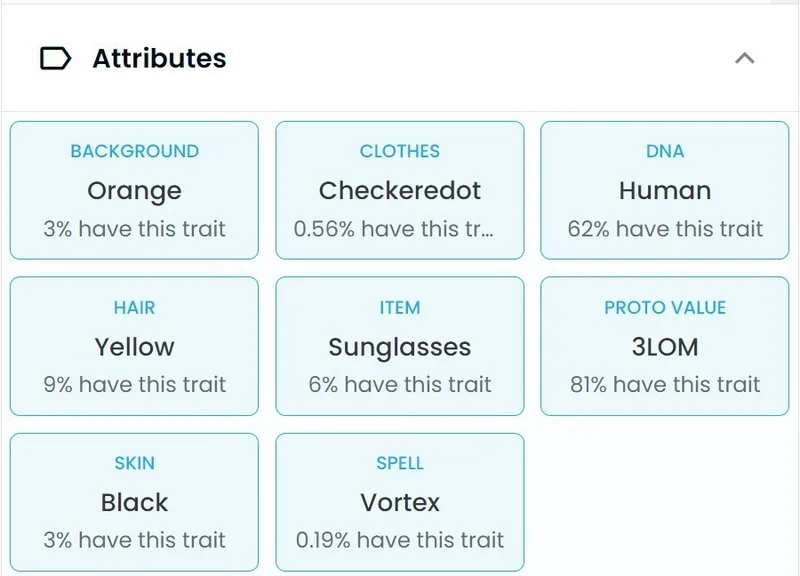Click the CLOTHES category label

[x=399, y=151]
